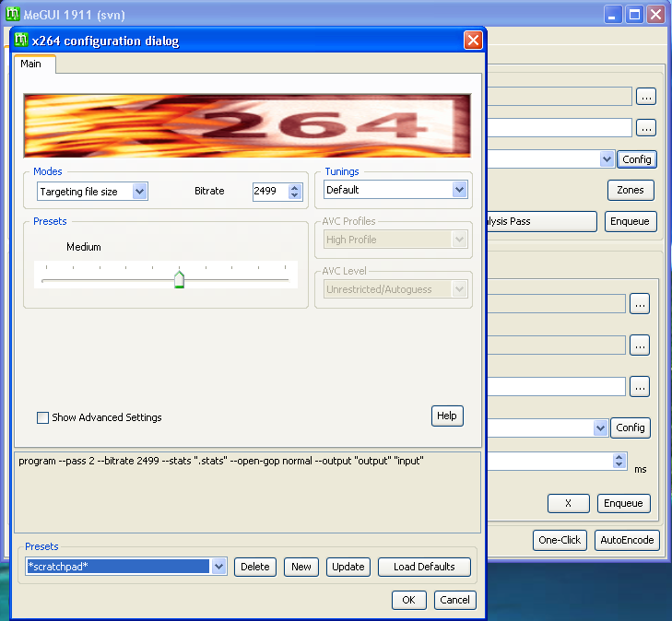
Task: Open the *scratchpad* presets dropdown
Action: (x=126, y=567)
